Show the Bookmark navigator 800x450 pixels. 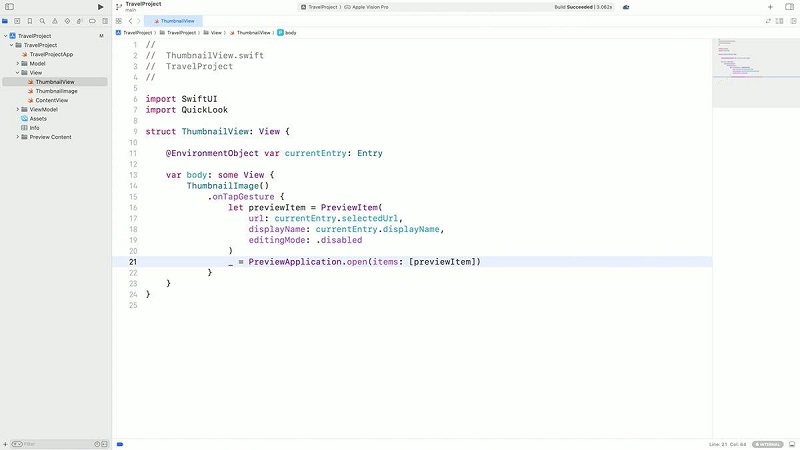pos(31,20)
